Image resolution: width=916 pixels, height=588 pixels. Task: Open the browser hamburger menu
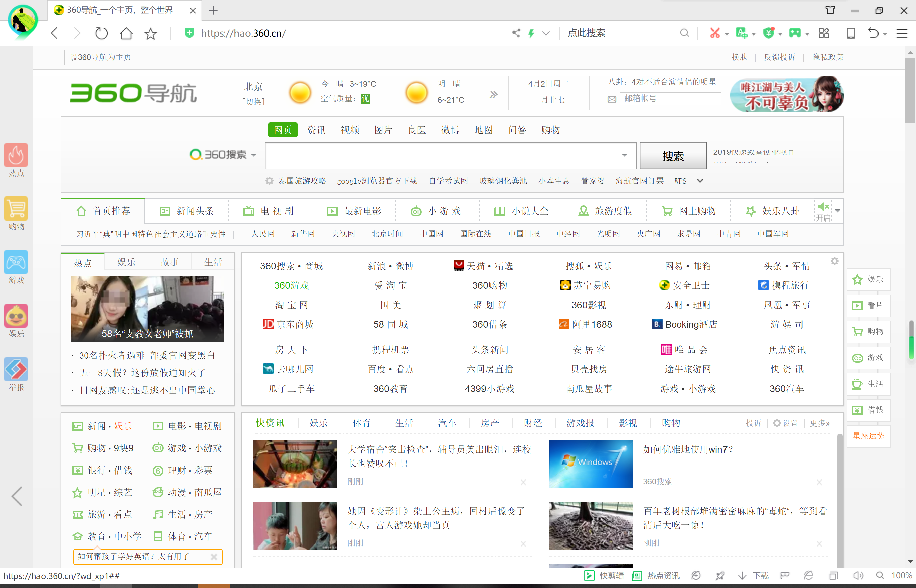pos(902,33)
